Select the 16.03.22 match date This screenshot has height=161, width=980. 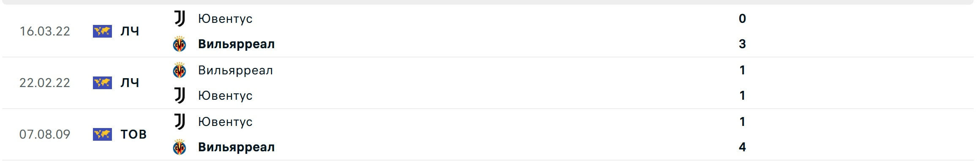(x=45, y=31)
